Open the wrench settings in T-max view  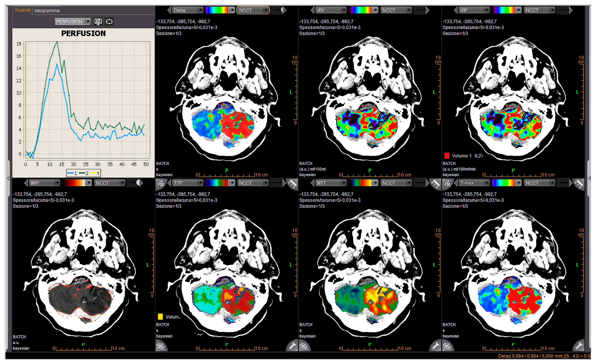tap(579, 346)
